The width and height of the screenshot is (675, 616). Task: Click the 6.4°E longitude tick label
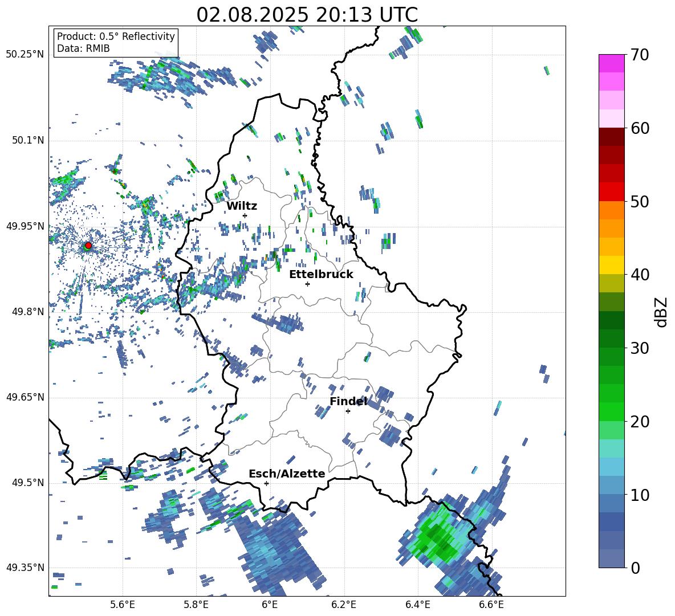(418, 605)
